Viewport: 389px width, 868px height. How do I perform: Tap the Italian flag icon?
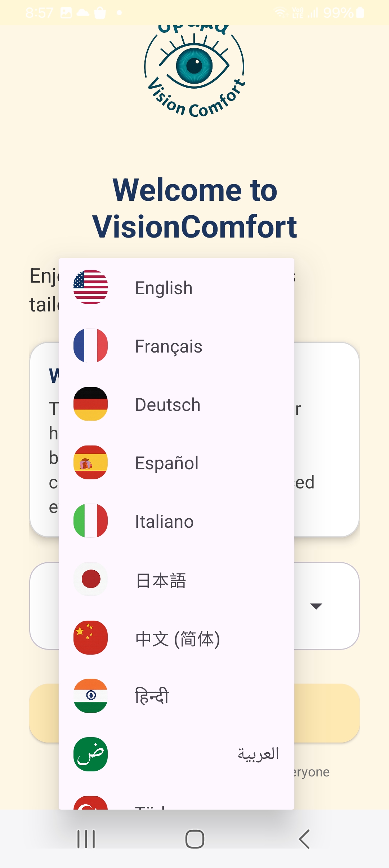(90, 521)
